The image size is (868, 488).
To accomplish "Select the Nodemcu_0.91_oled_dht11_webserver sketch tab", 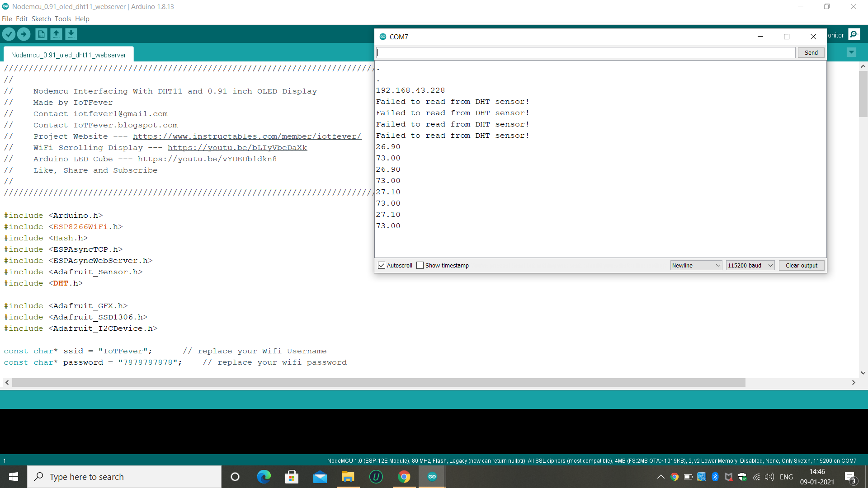I will coord(69,55).
